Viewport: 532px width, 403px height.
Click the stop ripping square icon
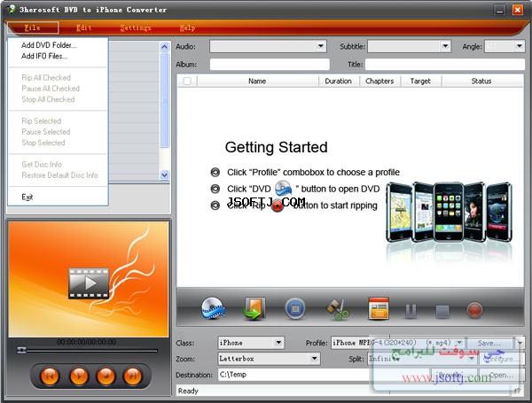tap(442, 311)
